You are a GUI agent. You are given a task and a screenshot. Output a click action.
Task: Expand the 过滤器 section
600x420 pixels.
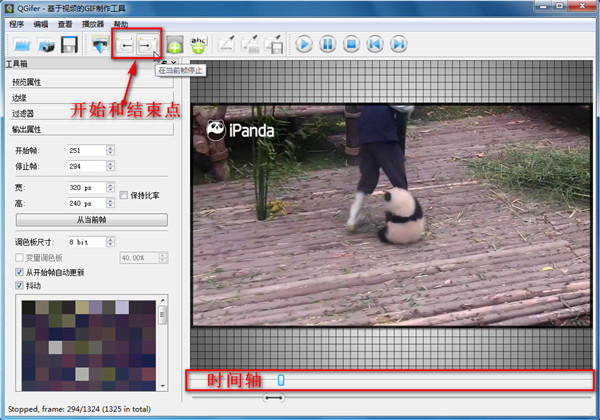click(x=90, y=113)
